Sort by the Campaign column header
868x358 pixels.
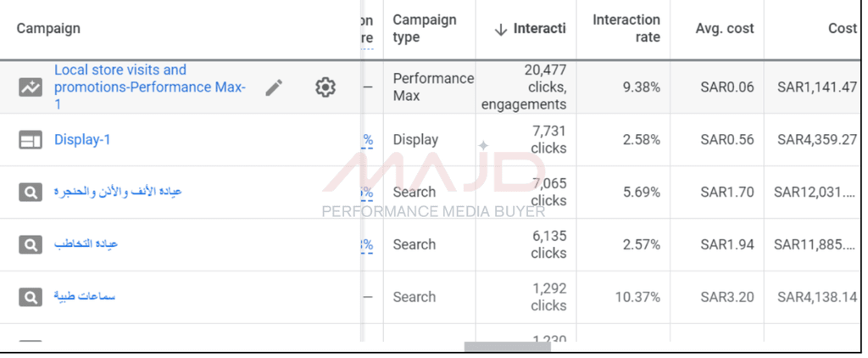48,28
